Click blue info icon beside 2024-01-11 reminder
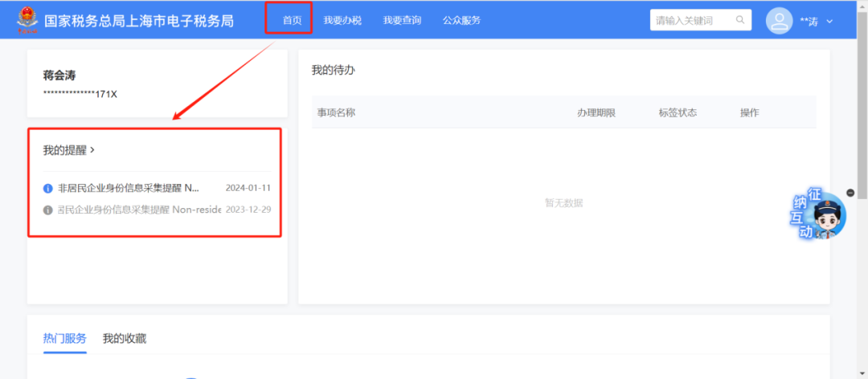Image resolution: width=868 pixels, height=379 pixels. pos(47,188)
